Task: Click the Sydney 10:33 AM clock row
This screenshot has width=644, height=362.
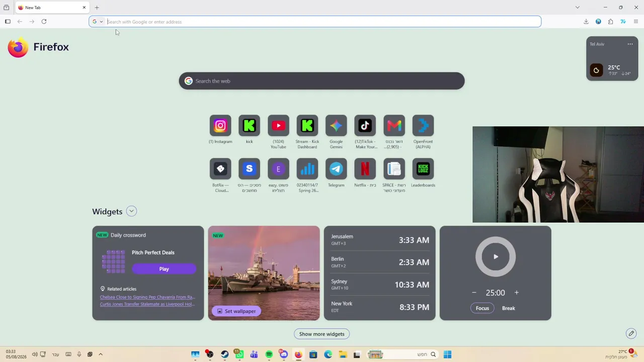Action: tap(380, 285)
